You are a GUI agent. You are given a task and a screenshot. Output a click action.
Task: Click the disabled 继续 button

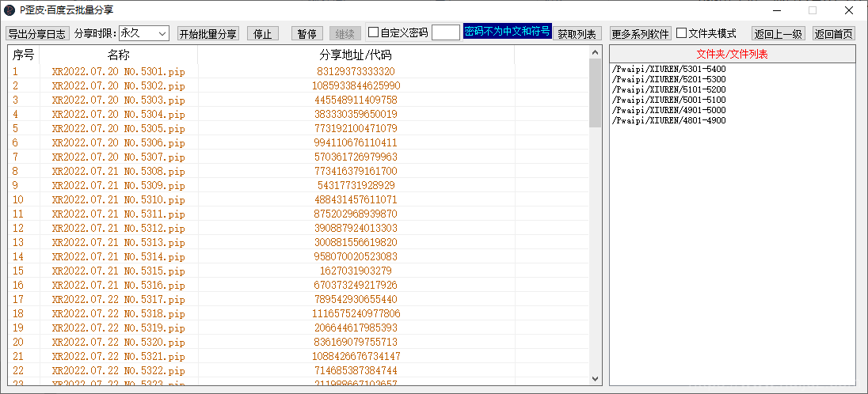coord(345,34)
